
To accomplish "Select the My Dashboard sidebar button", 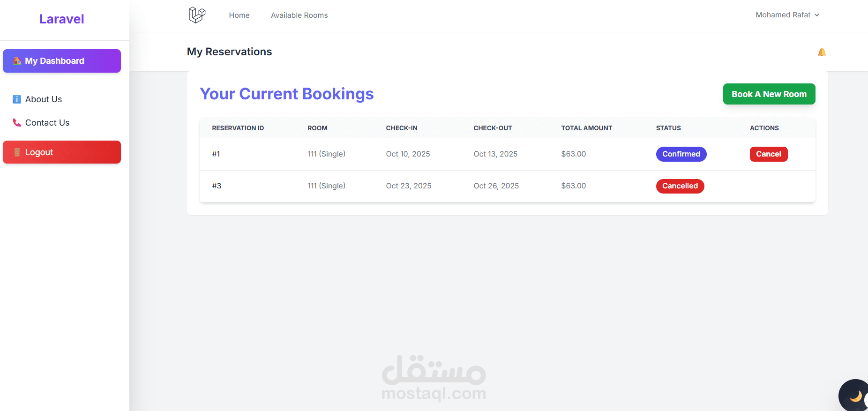I will [x=61, y=61].
